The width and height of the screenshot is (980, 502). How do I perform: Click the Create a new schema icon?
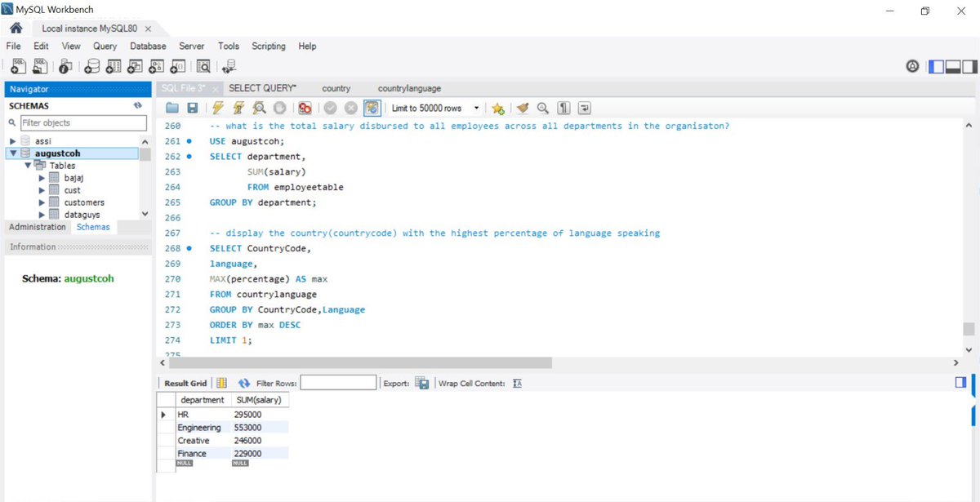click(91, 65)
